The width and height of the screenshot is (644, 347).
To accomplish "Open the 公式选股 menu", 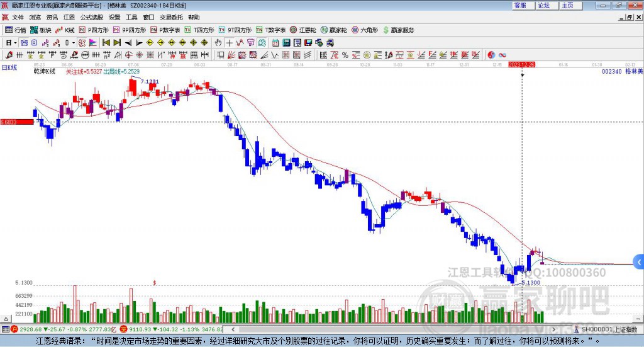I will click(92, 17).
